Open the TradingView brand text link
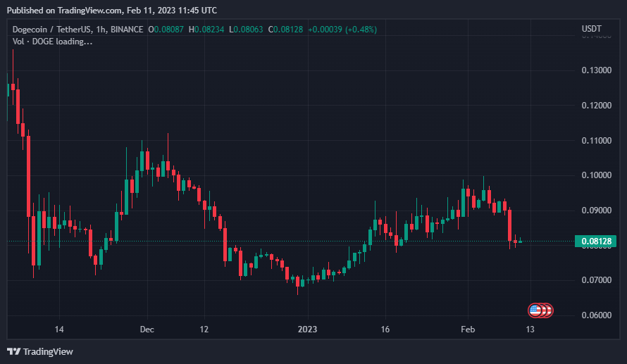 pos(48,351)
